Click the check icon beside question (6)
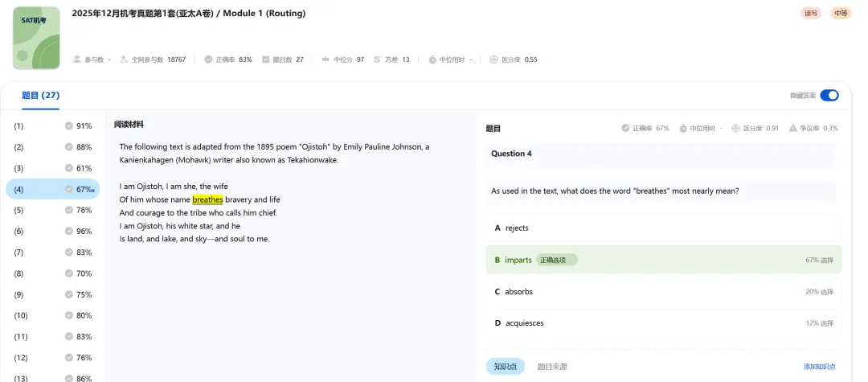The height and width of the screenshot is (382, 868). point(69,231)
